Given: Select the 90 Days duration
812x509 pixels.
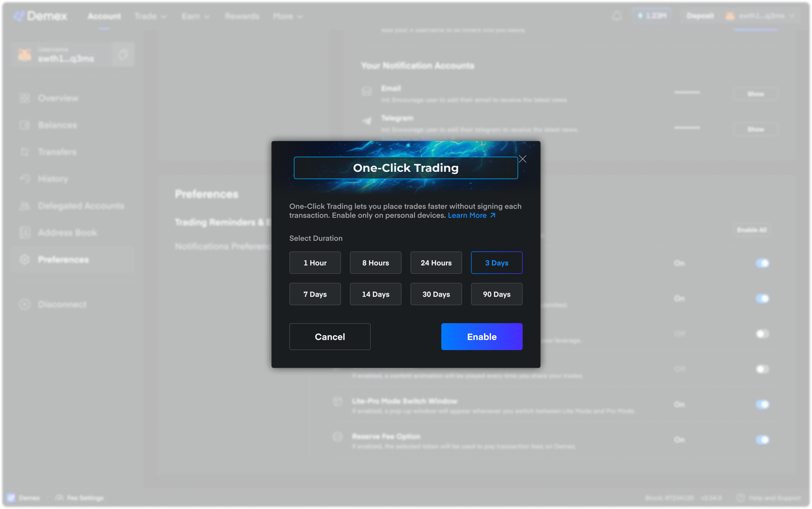Looking at the screenshot, I should [x=496, y=294].
